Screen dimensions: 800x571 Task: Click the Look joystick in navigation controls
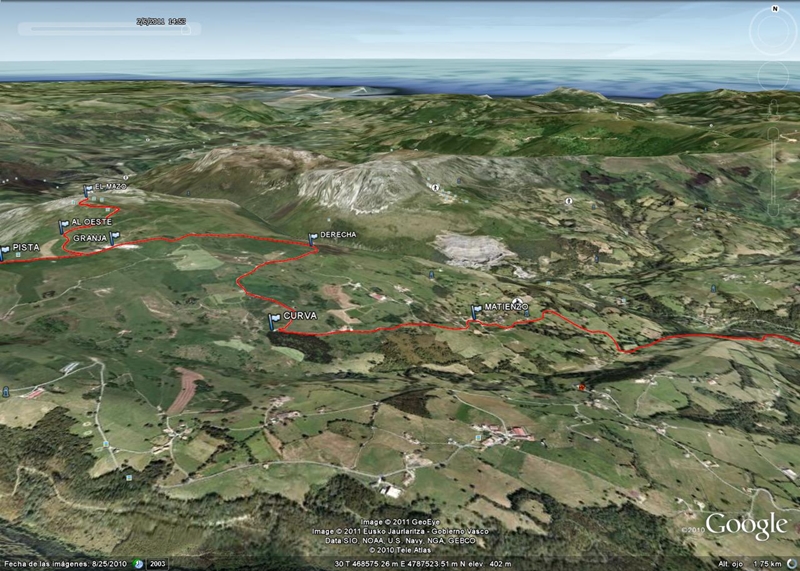pos(774,34)
